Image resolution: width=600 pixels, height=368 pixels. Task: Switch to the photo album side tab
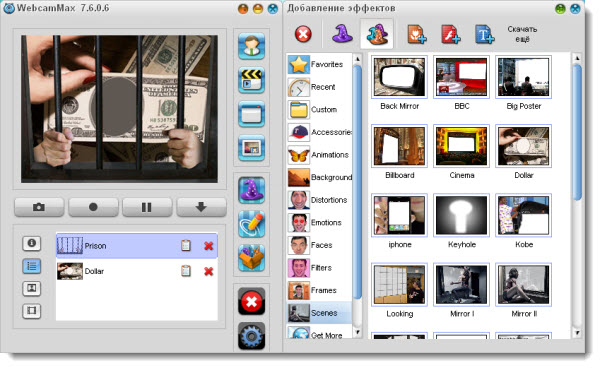click(31, 288)
